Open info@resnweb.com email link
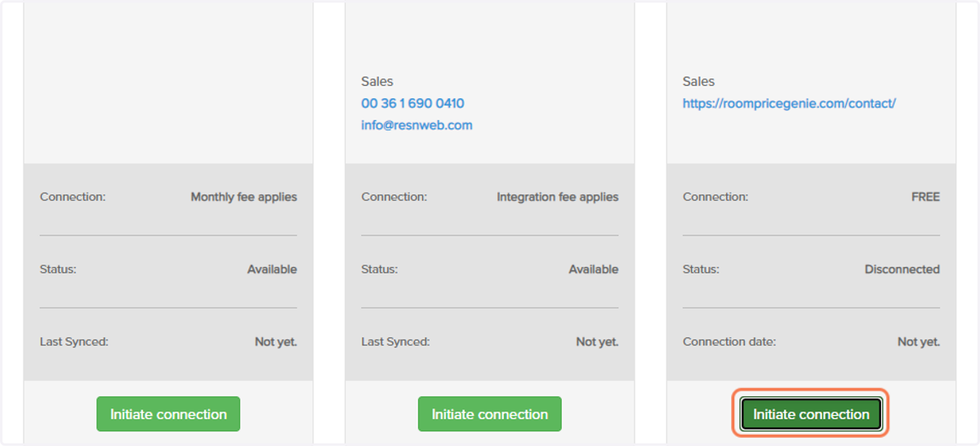Screen dimensions: 980x446 416,126
